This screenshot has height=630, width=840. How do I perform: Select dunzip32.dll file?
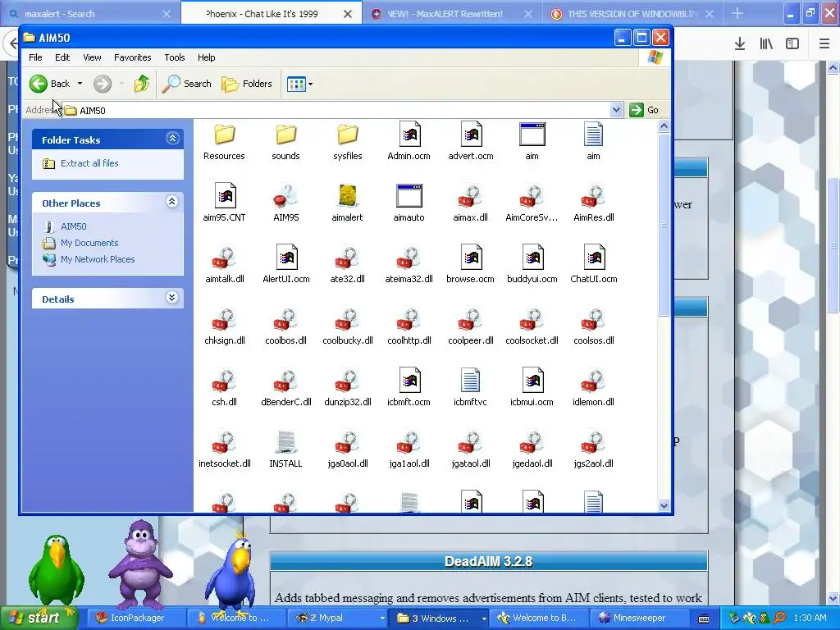347,388
